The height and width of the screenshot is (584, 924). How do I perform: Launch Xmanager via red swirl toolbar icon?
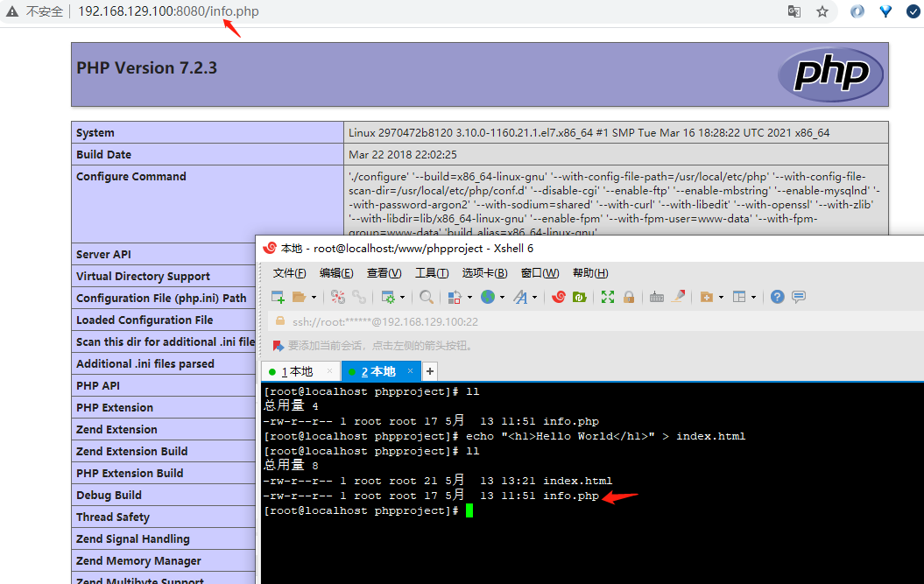point(559,297)
